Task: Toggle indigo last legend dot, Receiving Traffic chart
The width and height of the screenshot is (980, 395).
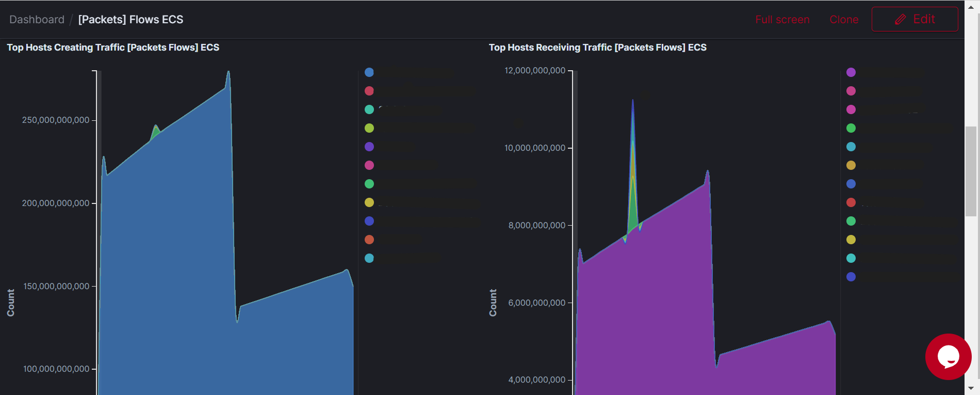Action: [x=851, y=277]
